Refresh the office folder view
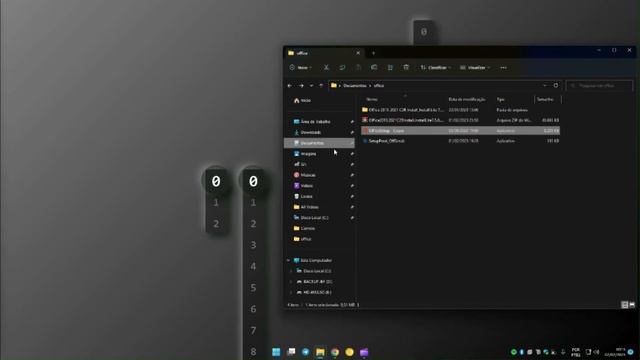Screen dimensions: 640x360 point(556,86)
